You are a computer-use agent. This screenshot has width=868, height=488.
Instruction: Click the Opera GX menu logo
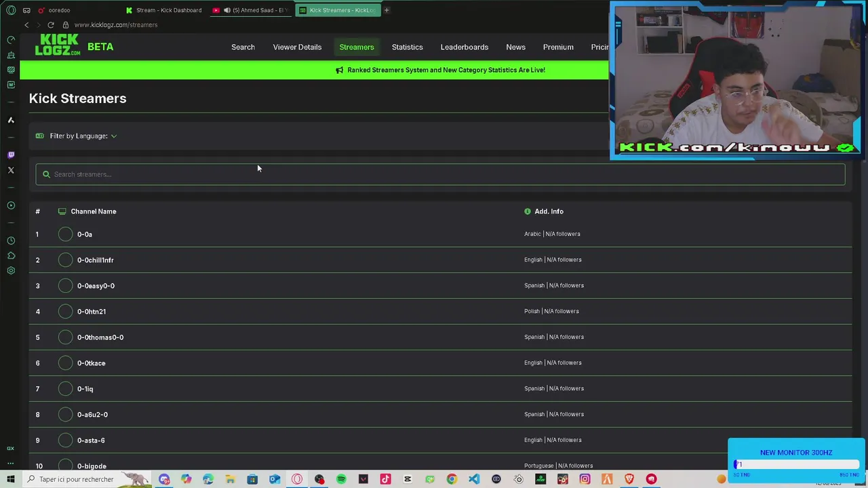pos(11,10)
